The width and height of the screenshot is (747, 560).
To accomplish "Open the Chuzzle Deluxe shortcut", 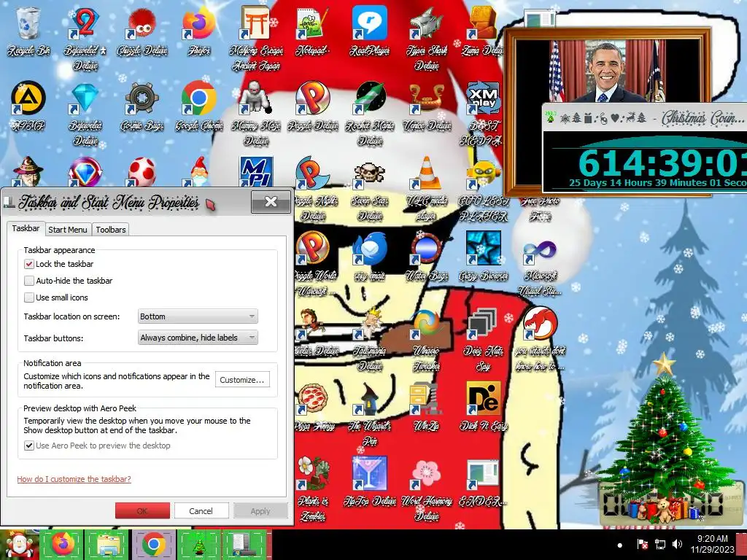I will click(x=142, y=31).
